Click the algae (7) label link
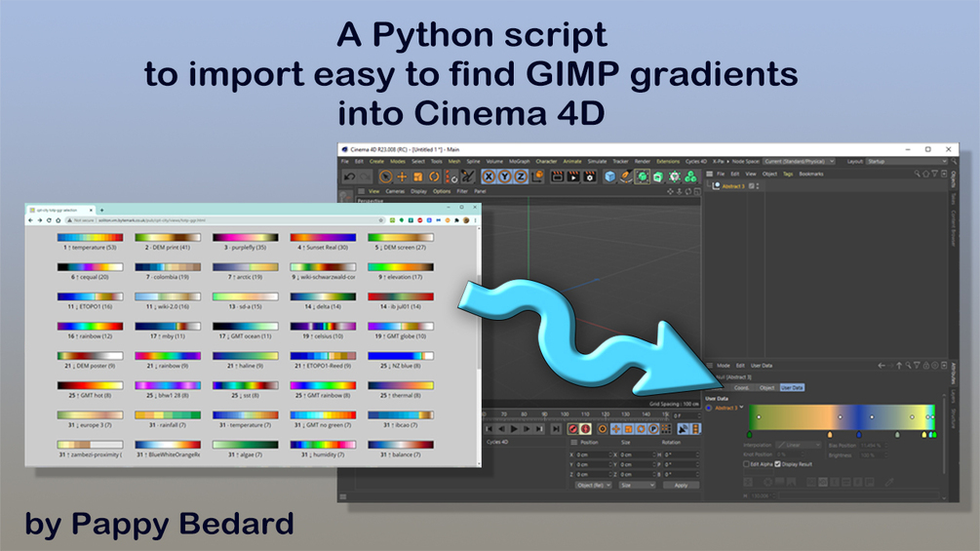 coord(245,454)
